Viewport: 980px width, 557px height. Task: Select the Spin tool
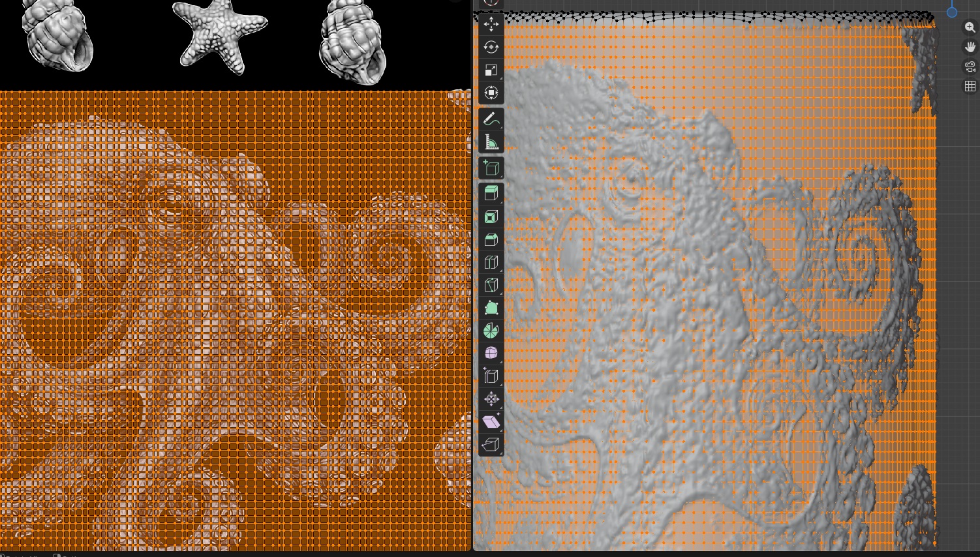491,331
